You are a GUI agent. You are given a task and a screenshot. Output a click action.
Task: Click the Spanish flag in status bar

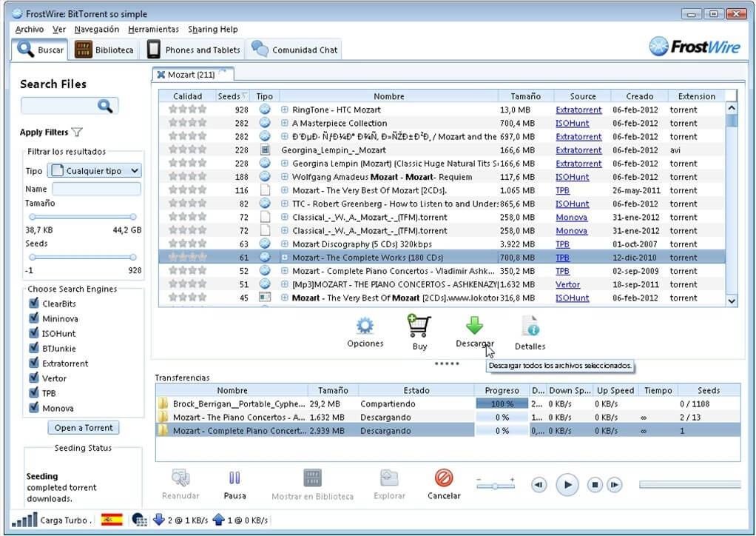tap(112, 520)
